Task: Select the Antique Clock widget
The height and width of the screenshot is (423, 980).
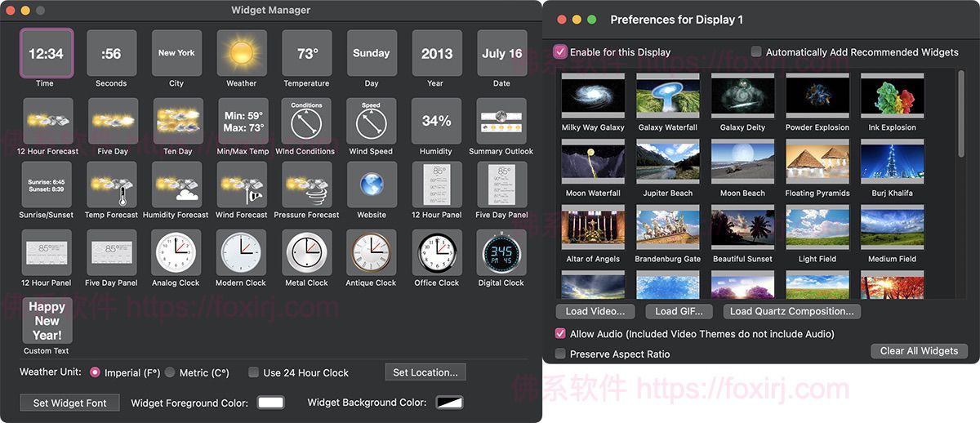Action: (371, 253)
